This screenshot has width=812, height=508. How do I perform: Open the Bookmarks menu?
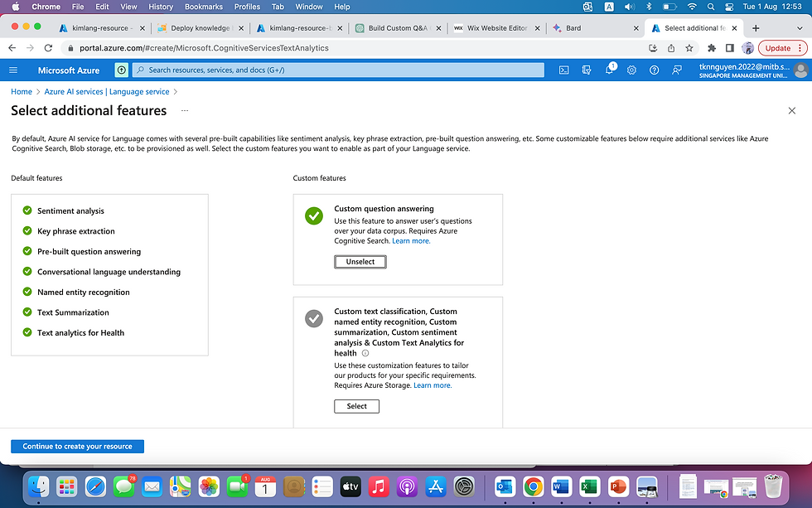click(204, 7)
